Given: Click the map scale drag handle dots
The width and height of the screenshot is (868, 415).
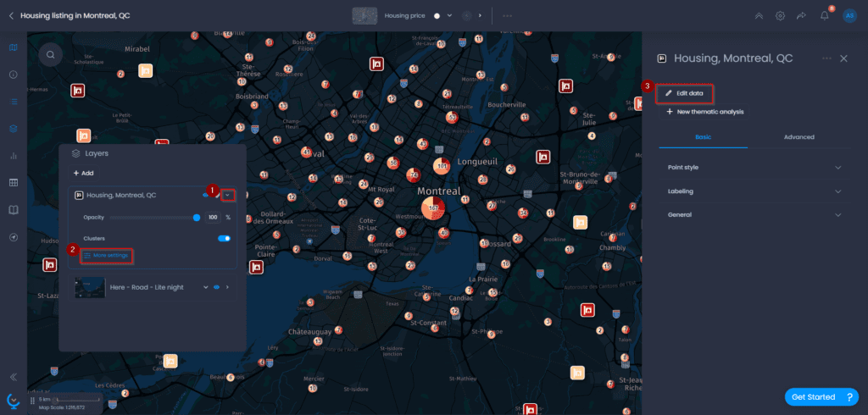Looking at the screenshot, I should [x=32, y=401].
